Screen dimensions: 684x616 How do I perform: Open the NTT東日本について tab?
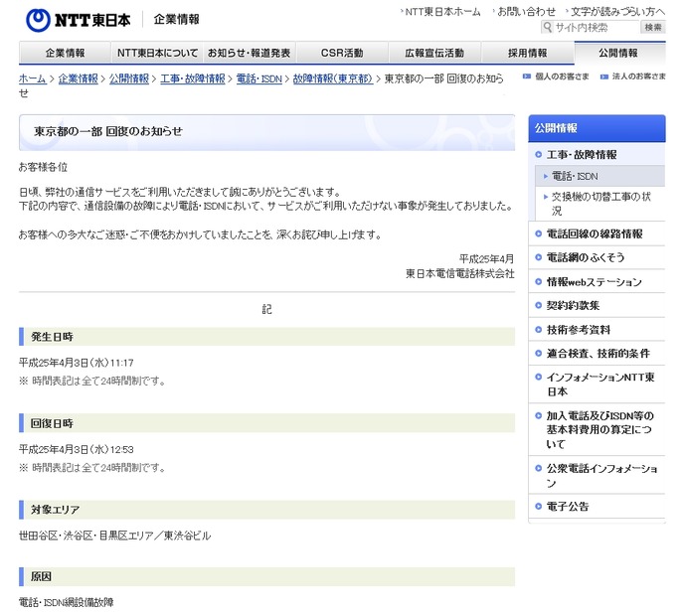pyautogui.click(x=157, y=53)
